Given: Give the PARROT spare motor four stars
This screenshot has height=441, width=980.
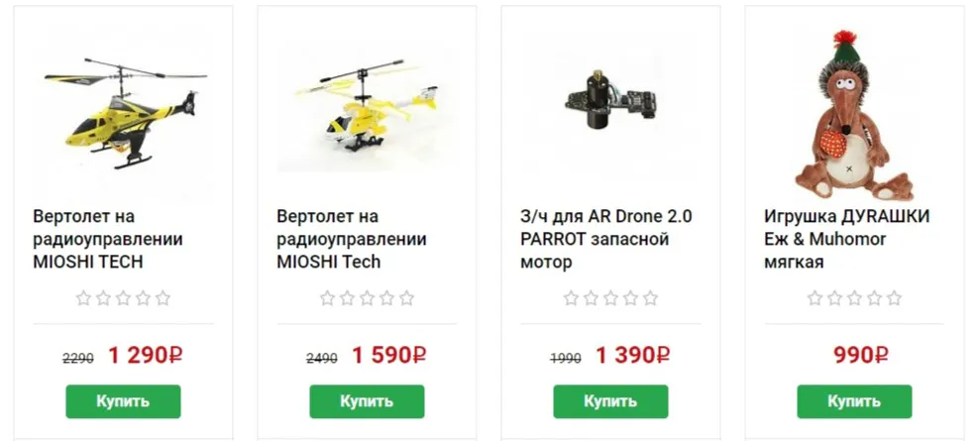Looking at the screenshot, I should [630, 298].
